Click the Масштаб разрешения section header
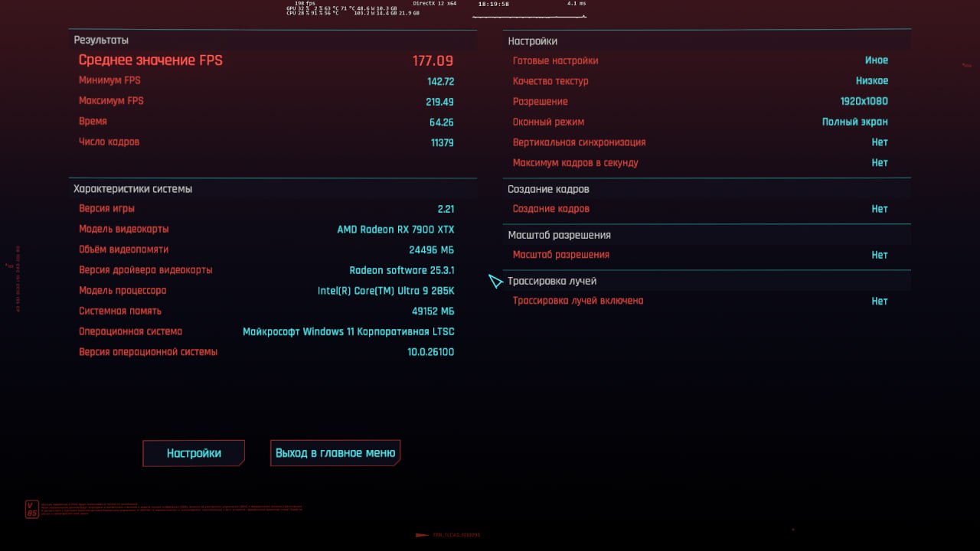The height and width of the screenshot is (551, 980). 560,235
